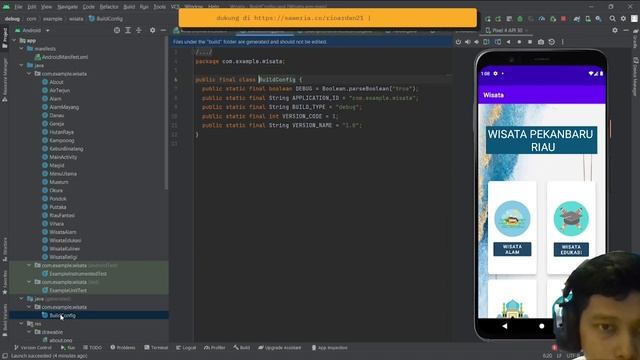Click the Select Opened File target icon
This screenshot has width=640, height=360.
pyautogui.click(x=117, y=30)
